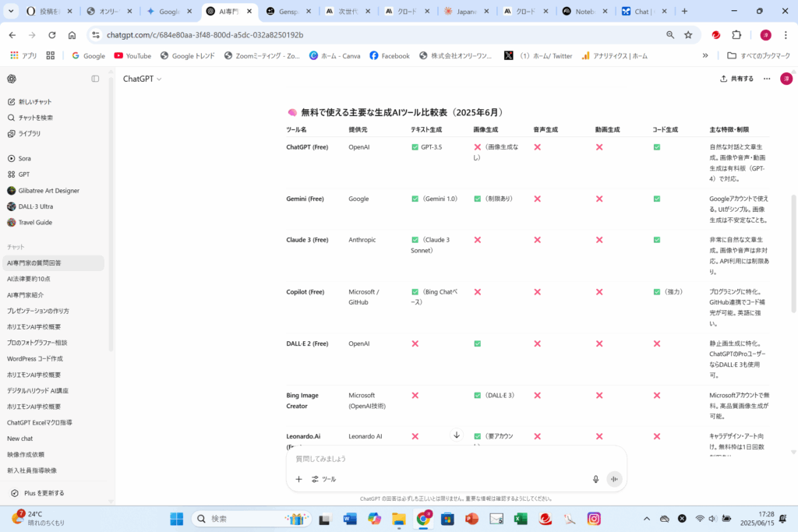
Task: Click the ChatGPT (Free) table cell
Action: click(307, 147)
